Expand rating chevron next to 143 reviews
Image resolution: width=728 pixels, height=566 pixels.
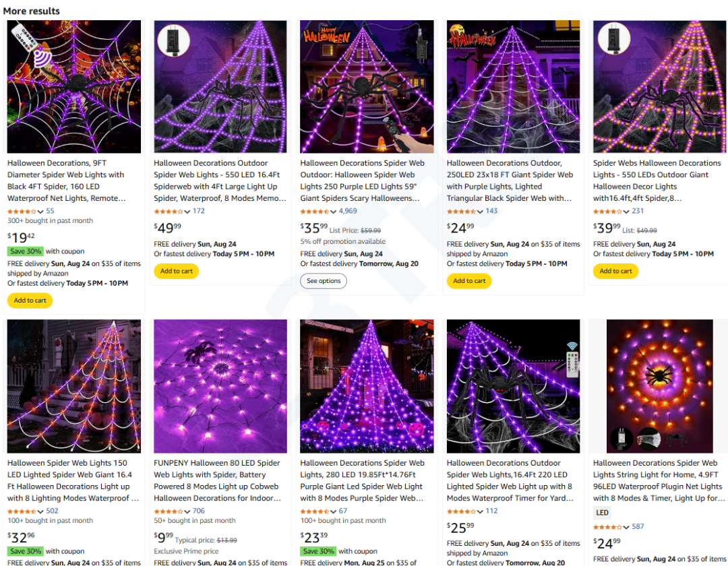click(x=481, y=212)
